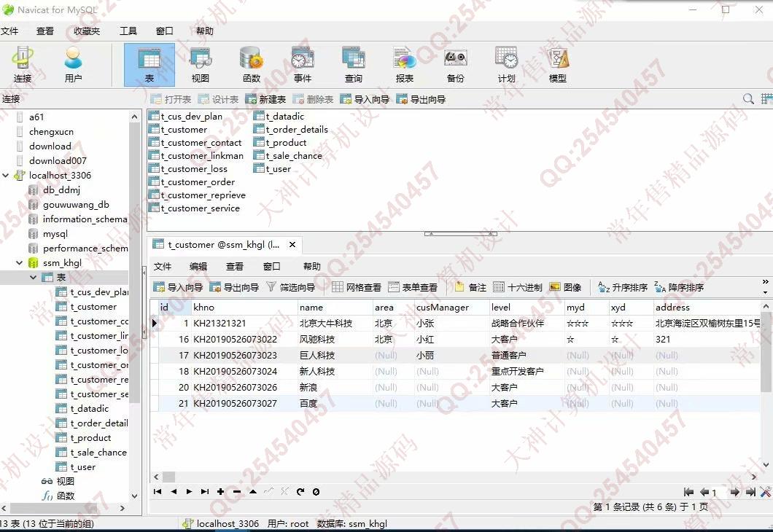Select t_sale_chance in the object list
Screen dimensions: 773x532
coord(288,156)
